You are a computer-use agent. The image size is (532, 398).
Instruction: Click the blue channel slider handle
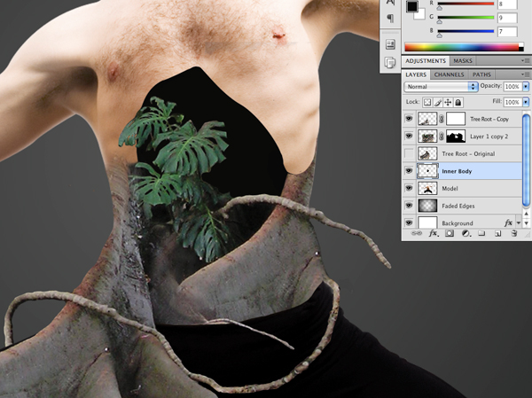[x=440, y=35]
